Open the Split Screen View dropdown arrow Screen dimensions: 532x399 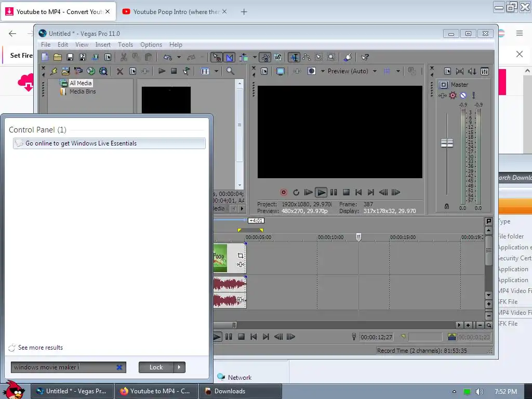pos(323,71)
